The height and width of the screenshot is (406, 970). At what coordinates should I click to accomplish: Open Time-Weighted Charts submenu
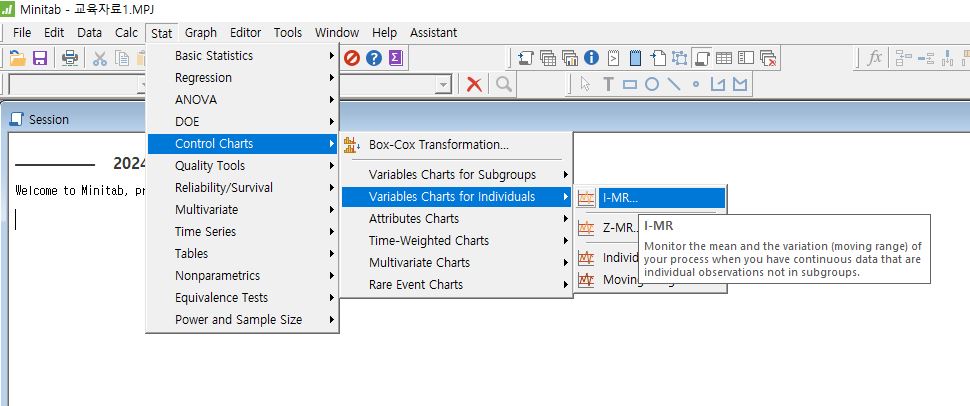(456, 241)
